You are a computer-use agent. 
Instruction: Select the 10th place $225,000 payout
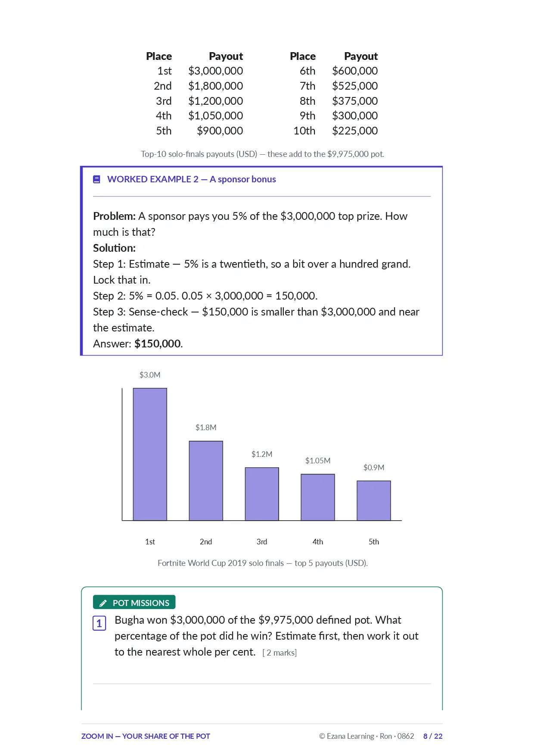click(355, 131)
